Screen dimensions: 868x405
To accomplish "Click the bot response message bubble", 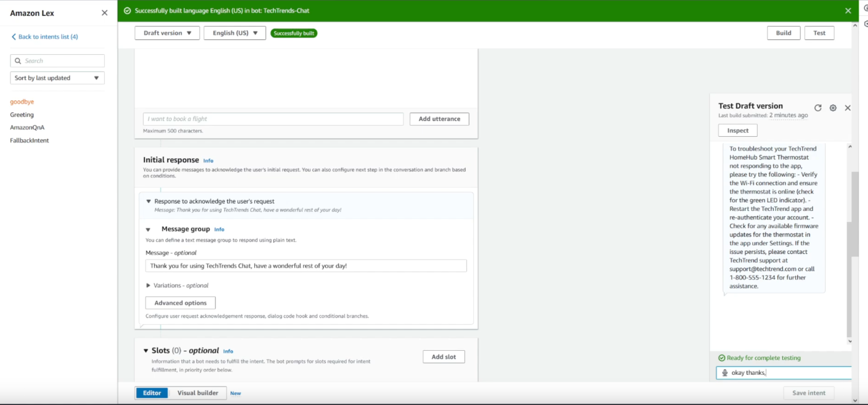I will [774, 217].
